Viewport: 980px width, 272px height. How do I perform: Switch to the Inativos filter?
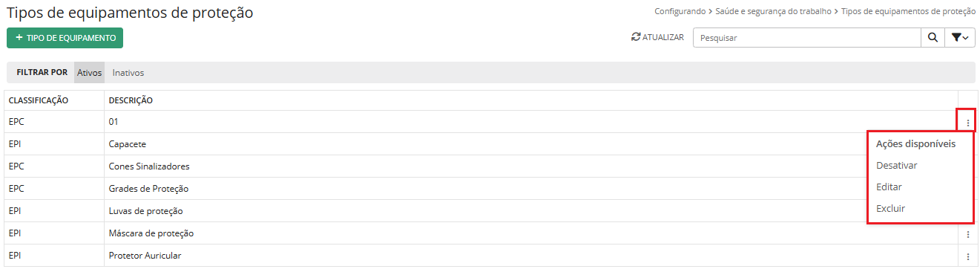click(128, 73)
